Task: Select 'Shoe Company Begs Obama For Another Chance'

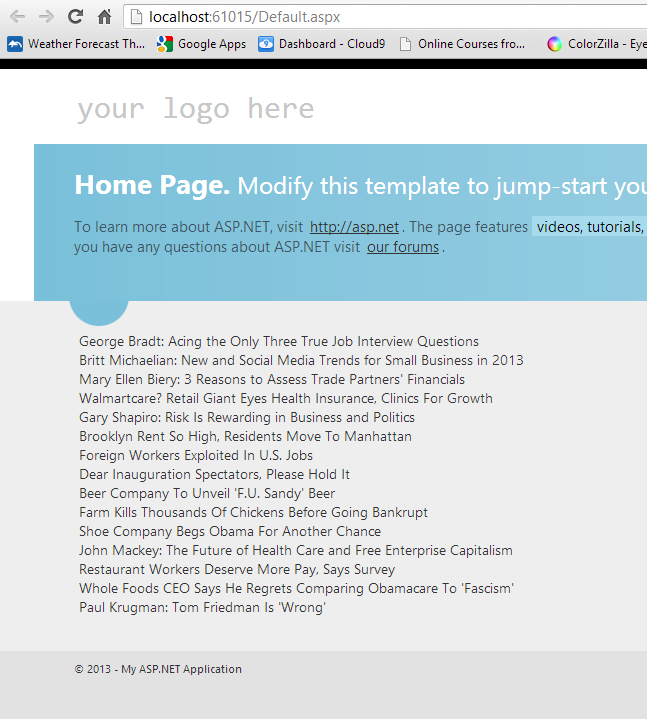Action: [230, 531]
